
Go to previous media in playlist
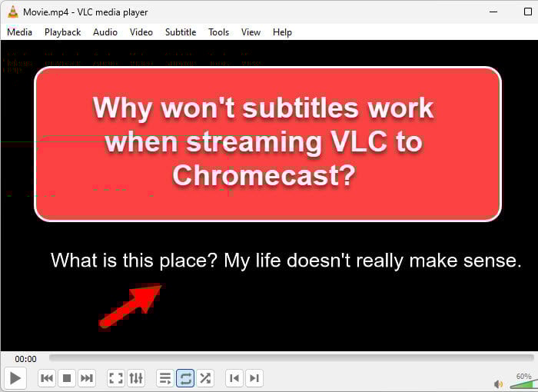click(47, 378)
